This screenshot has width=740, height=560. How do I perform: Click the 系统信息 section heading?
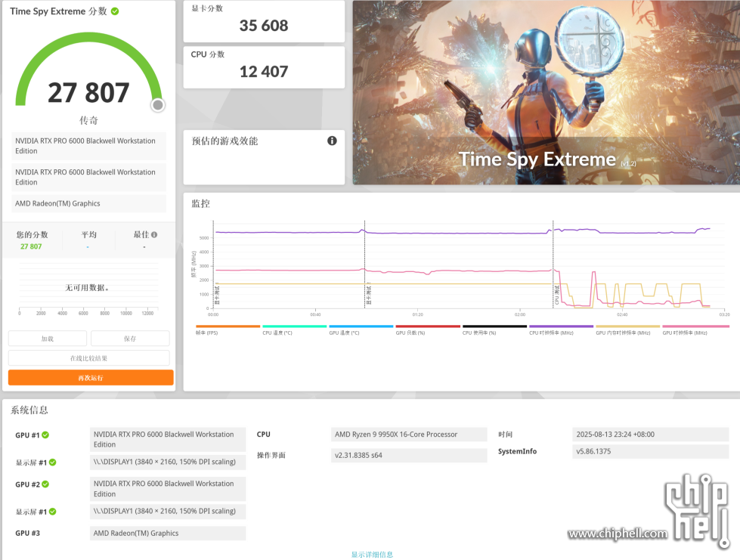29,410
